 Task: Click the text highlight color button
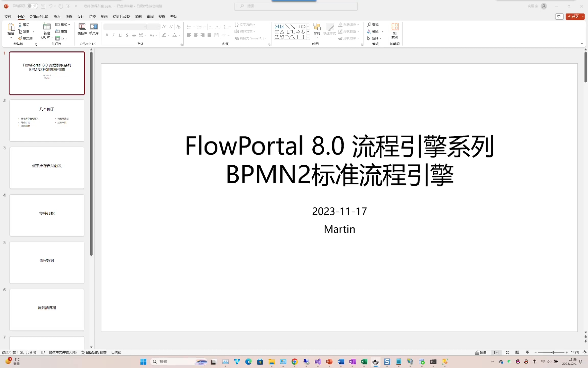[164, 35]
